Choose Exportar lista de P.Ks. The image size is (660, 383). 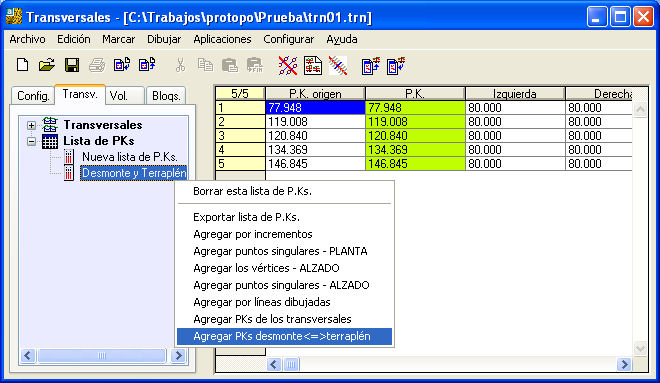pyautogui.click(x=285, y=217)
